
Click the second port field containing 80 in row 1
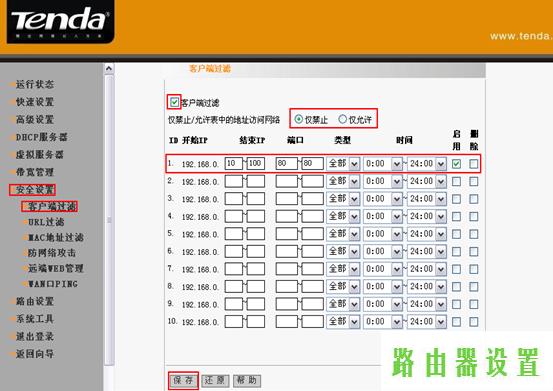click(x=312, y=164)
